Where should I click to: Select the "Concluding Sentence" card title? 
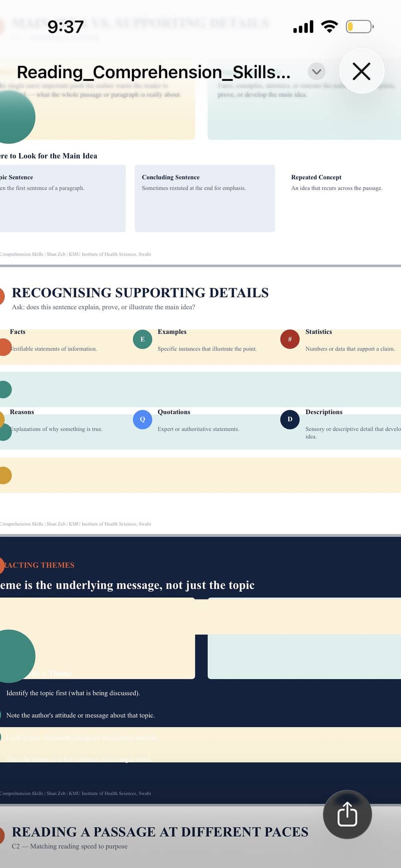pos(170,178)
